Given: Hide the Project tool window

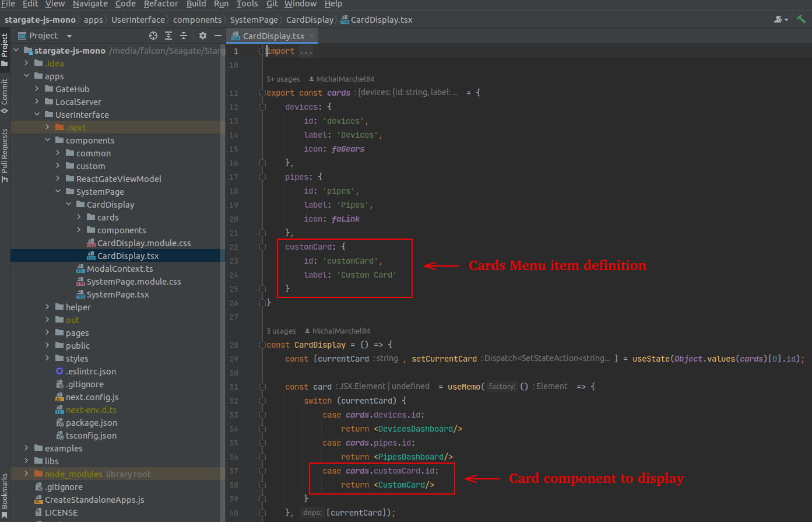Looking at the screenshot, I should click(217, 36).
